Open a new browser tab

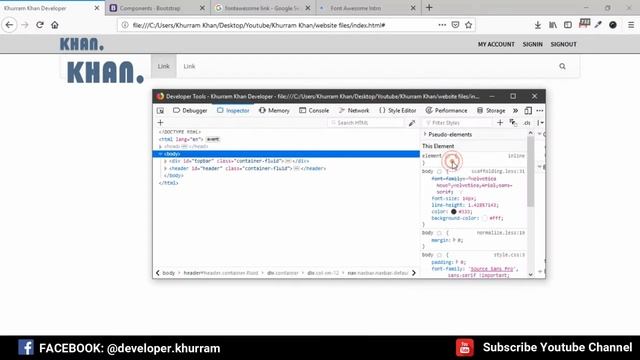(x=429, y=8)
